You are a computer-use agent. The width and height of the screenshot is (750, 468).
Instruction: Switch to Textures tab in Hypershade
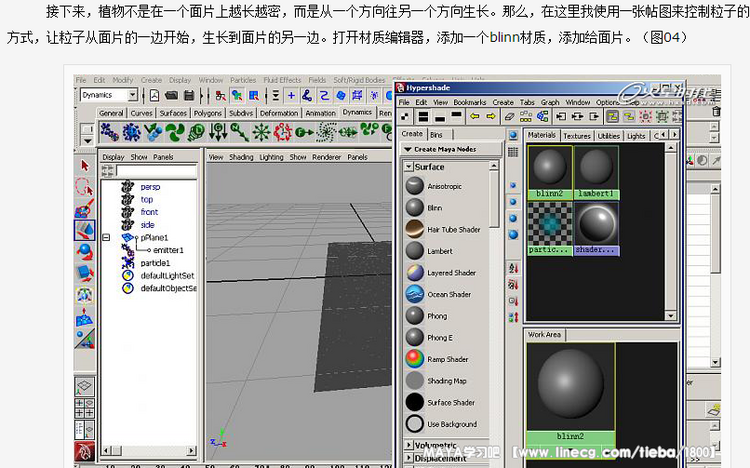[x=577, y=136]
